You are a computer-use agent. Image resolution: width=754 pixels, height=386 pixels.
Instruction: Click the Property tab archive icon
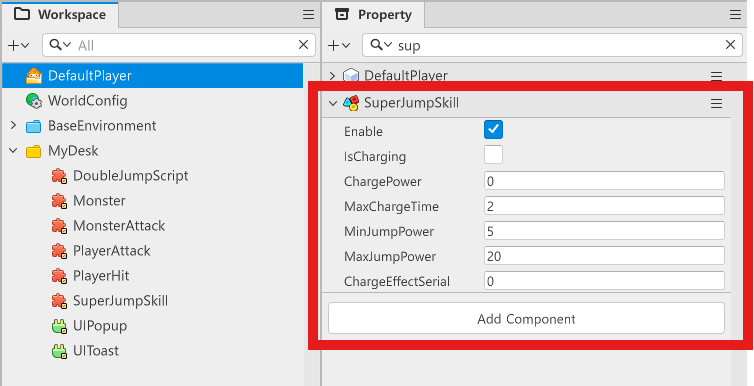[342, 14]
